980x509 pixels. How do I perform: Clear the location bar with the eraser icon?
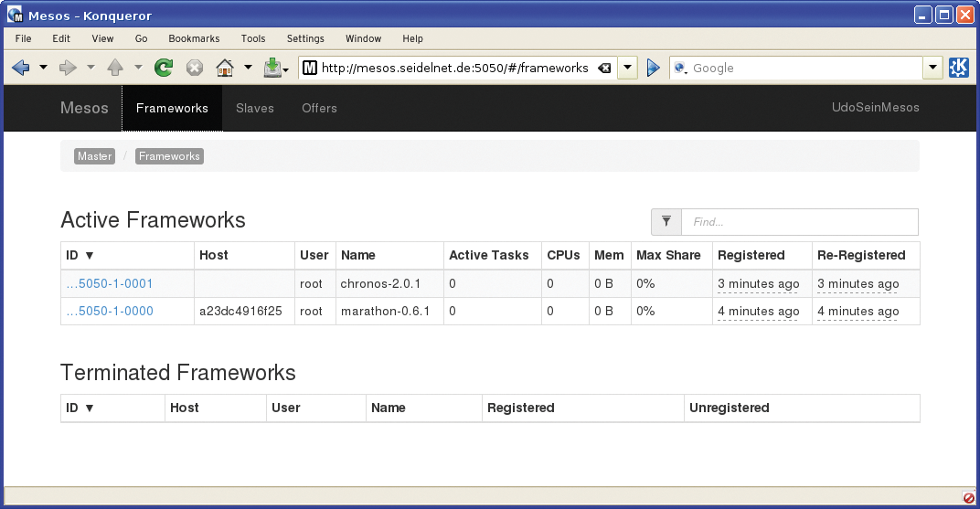[604, 68]
